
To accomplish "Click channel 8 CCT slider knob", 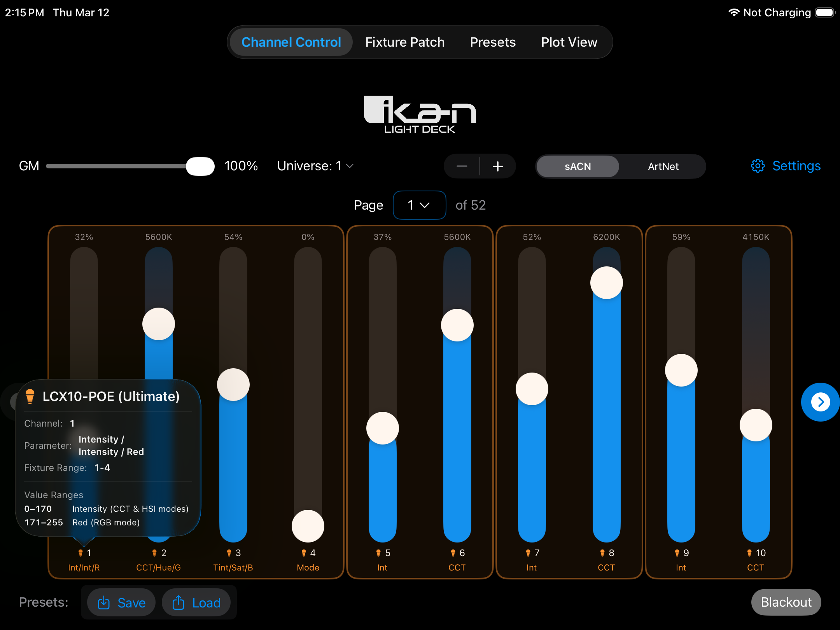I will pos(607,283).
